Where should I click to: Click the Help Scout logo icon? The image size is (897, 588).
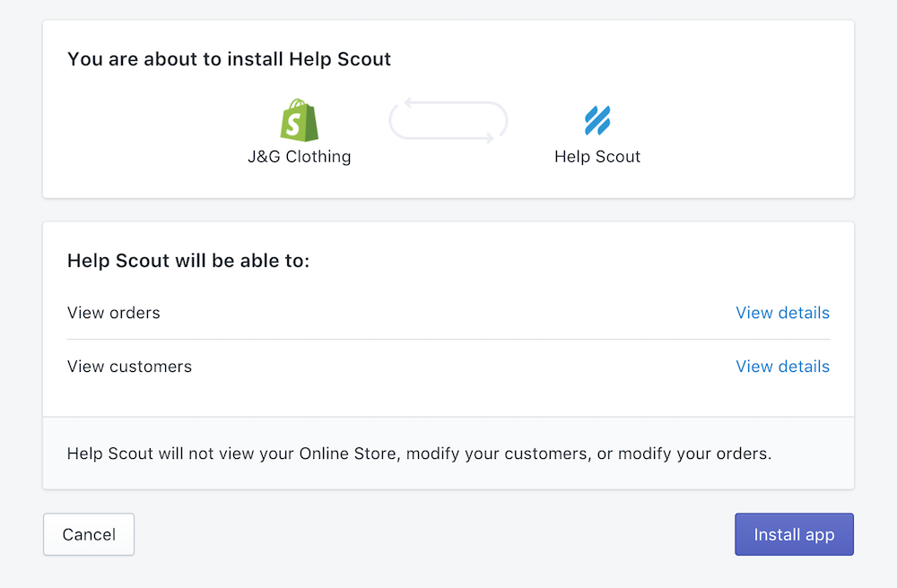pos(597,120)
